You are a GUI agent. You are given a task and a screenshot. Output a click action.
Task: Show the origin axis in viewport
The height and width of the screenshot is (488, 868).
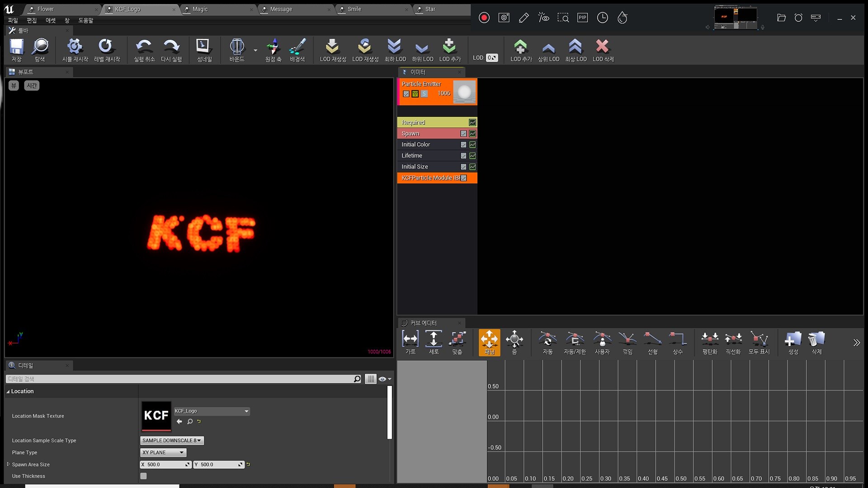pyautogui.click(x=273, y=50)
